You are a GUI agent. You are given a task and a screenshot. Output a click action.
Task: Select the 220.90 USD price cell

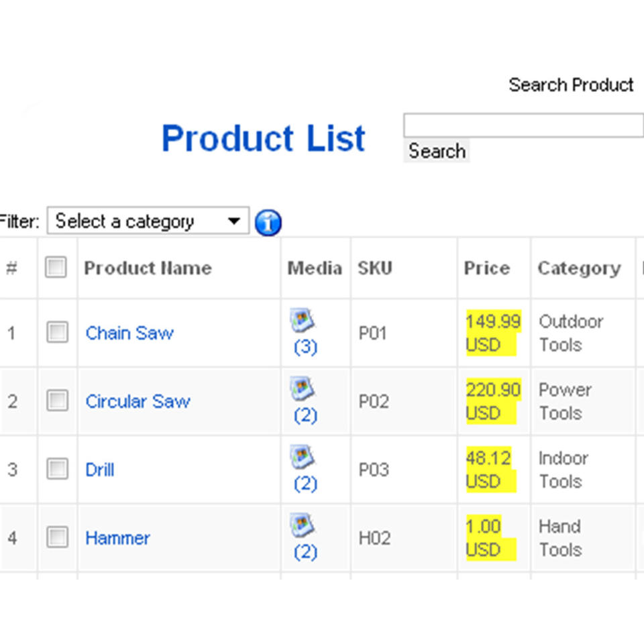493,401
